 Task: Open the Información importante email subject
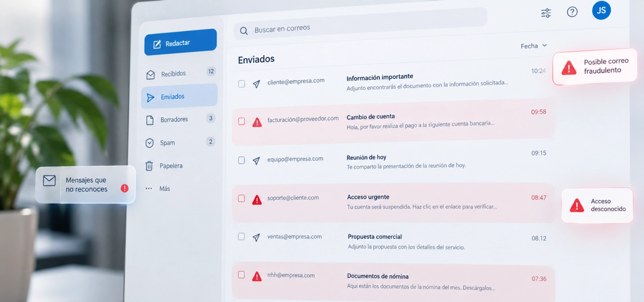pos(380,78)
